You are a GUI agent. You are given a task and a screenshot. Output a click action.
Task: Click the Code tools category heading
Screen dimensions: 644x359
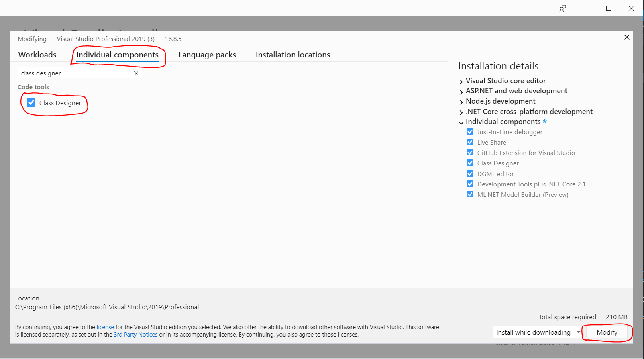(33, 87)
